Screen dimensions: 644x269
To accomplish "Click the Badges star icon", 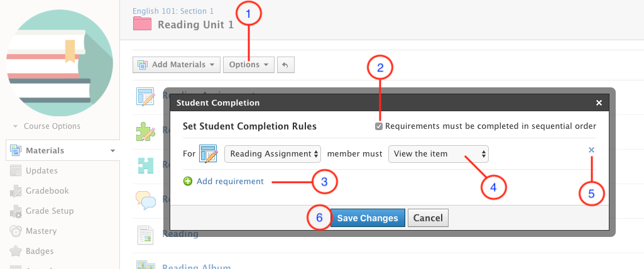I will click(16, 251).
